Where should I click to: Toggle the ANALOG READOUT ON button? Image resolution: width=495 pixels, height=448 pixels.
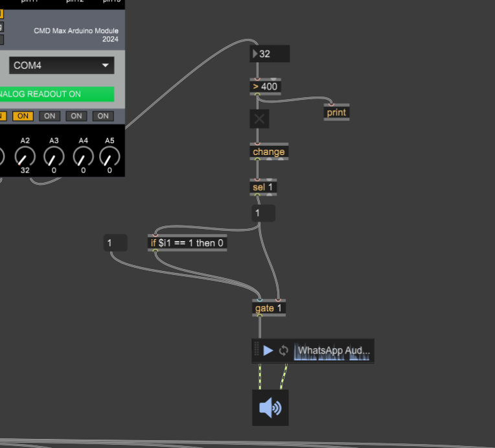pyautogui.click(x=57, y=94)
